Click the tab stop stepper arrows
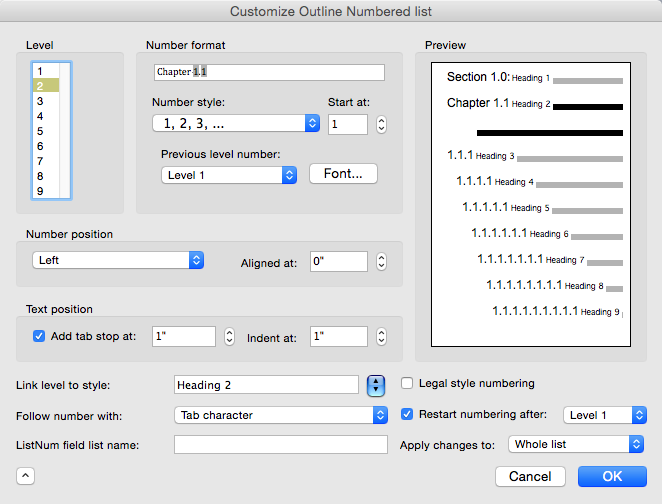Viewport: 662px width, 504px height. [x=229, y=336]
